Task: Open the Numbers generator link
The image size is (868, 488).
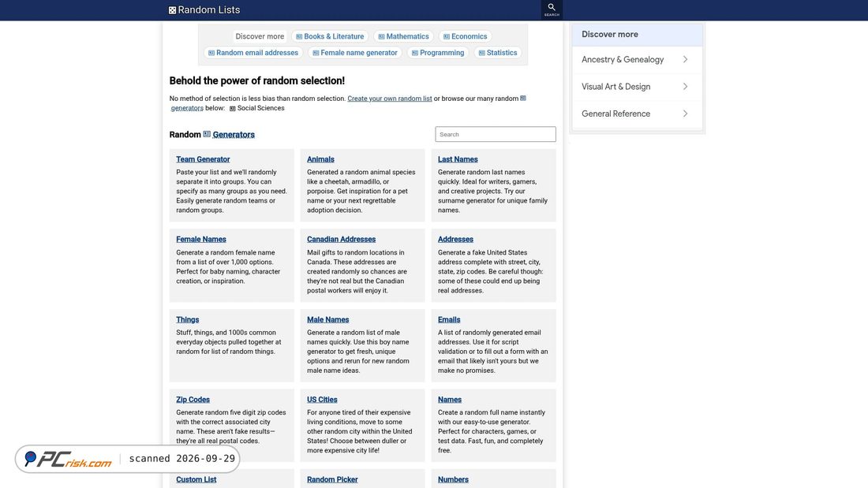Action: [453, 479]
